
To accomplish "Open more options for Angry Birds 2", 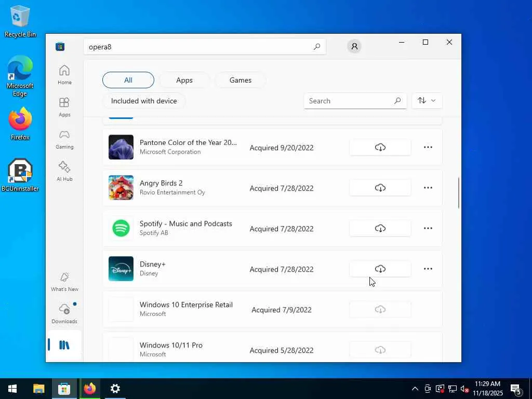I will [x=428, y=188].
